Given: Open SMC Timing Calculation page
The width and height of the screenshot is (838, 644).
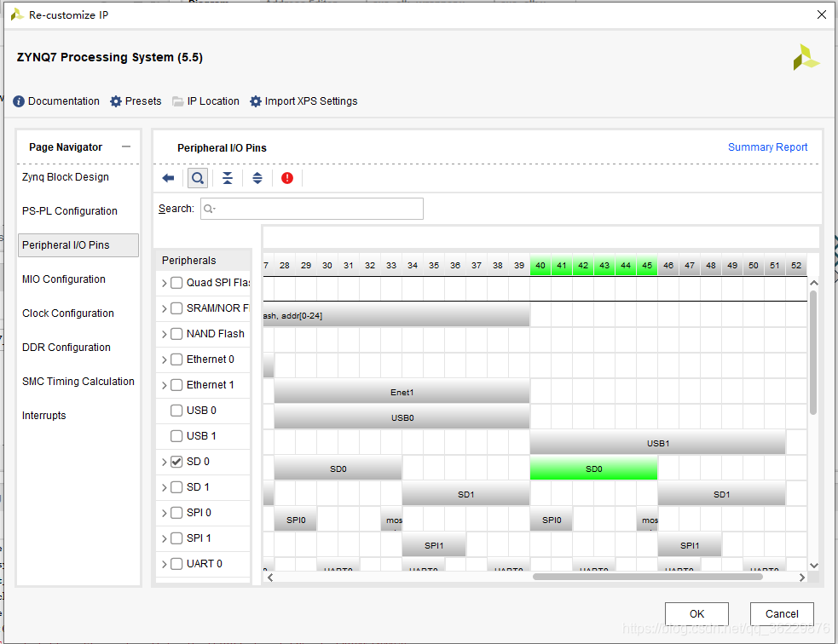Looking at the screenshot, I should coord(78,382).
